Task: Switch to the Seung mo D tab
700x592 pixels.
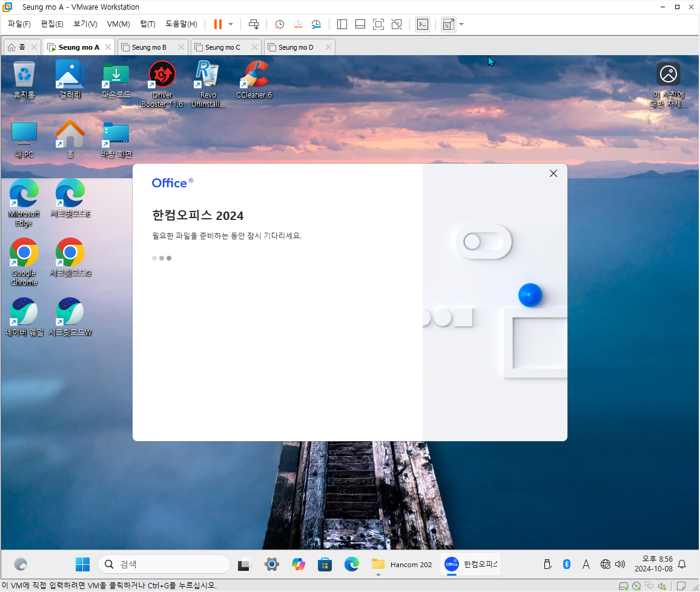Action: click(296, 47)
